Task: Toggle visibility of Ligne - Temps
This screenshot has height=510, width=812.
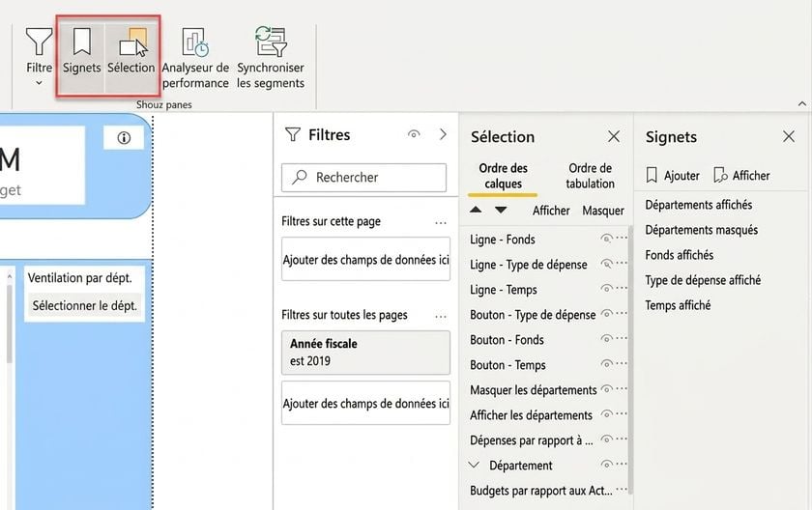Action: [606, 289]
